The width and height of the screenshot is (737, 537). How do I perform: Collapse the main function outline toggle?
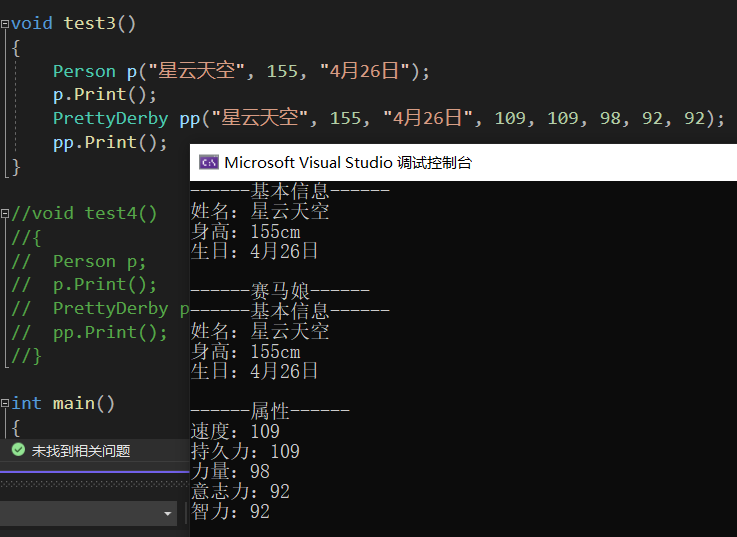tap(5, 403)
